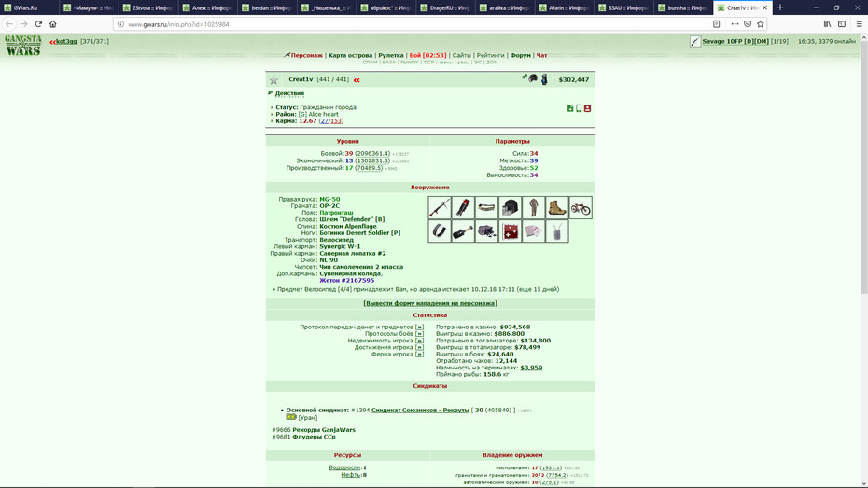Open the Defender helmet item icon

(x=510, y=207)
